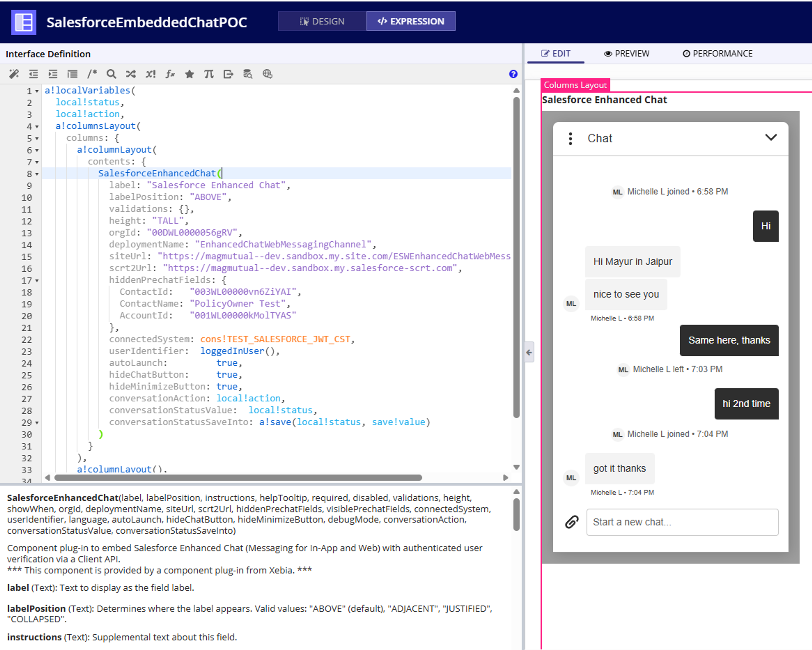Open help via blue question mark icon
The image size is (812, 650).
coord(513,74)
